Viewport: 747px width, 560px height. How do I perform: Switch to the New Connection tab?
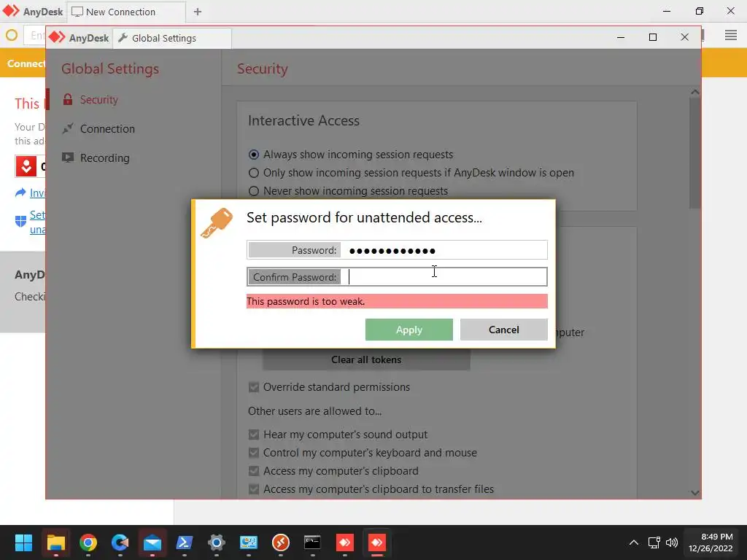coord(126,12)
